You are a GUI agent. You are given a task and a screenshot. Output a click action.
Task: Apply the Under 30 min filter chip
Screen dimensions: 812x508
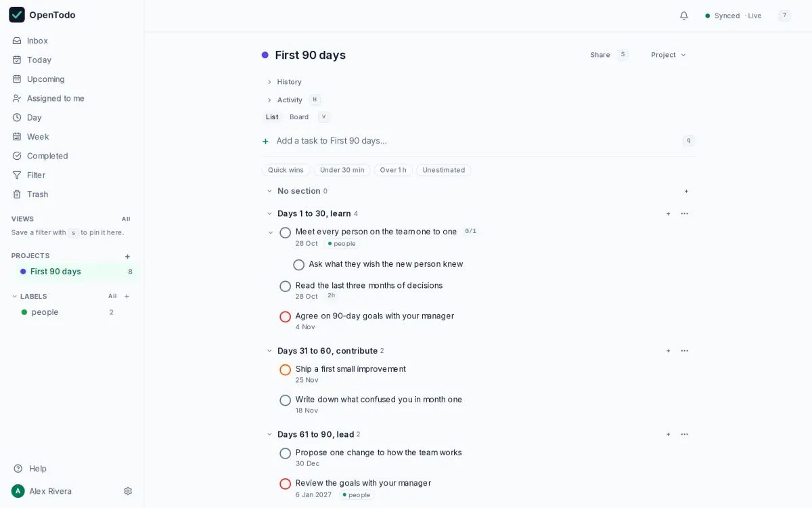click(x=342, y=170)
